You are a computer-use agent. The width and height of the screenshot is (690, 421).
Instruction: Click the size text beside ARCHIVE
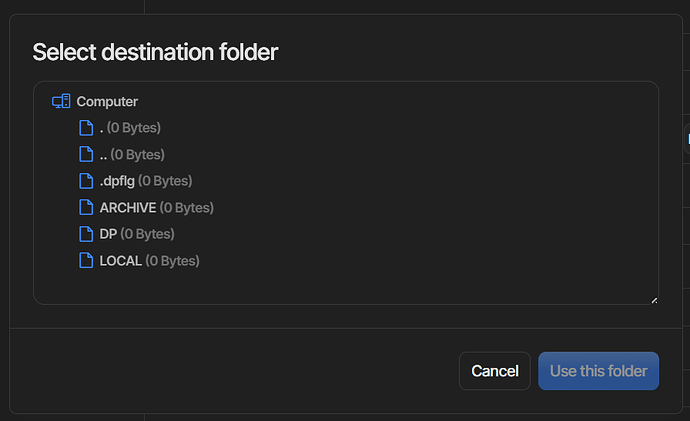(187, 208)
